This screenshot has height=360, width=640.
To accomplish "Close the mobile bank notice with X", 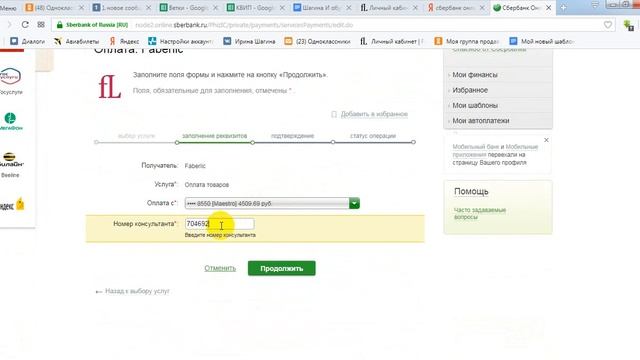I will point(546,140).
